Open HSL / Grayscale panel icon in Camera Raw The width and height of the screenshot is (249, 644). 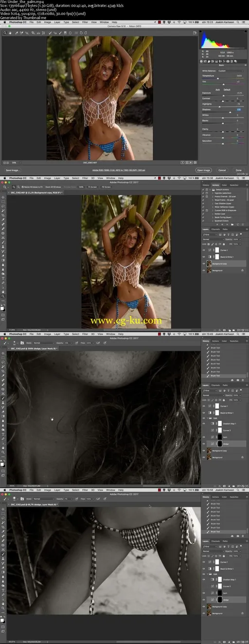click(213, 61)
